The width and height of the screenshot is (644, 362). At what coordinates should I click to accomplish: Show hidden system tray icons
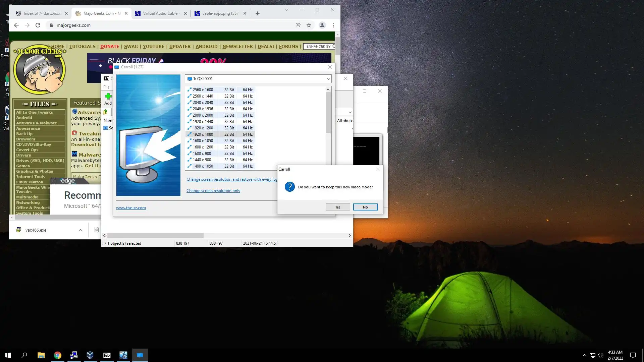[584, 355]
